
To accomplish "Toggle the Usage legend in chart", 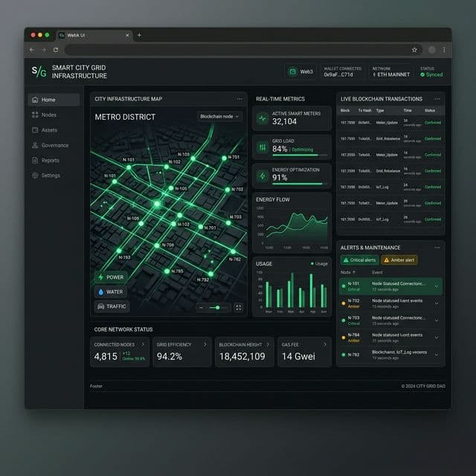I will click(319, 264).
